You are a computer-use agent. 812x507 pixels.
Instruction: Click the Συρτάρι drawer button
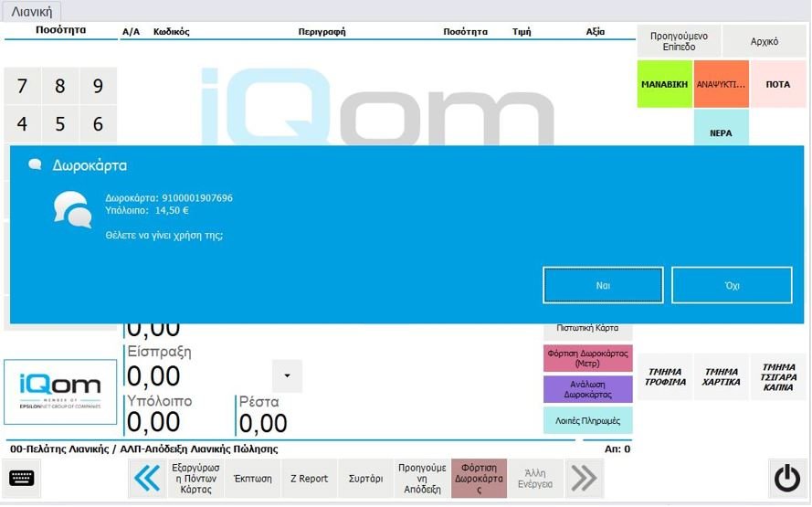click(x=365, y=478)
